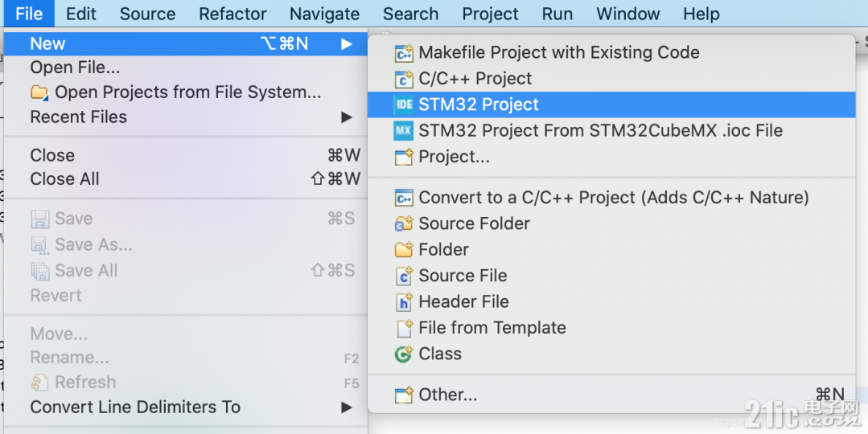
Task: Click the IDE icon beside STM32 Project
Action: pos(404,104)
